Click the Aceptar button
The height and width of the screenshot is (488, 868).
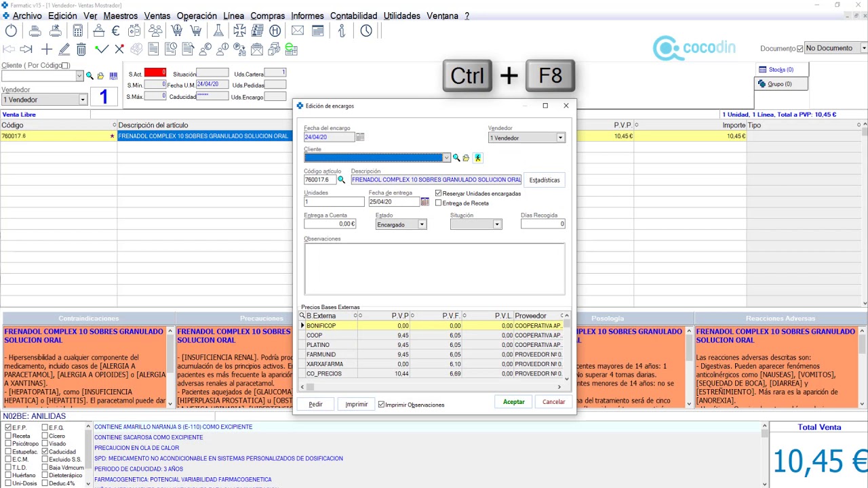click(x=514, y=402)
